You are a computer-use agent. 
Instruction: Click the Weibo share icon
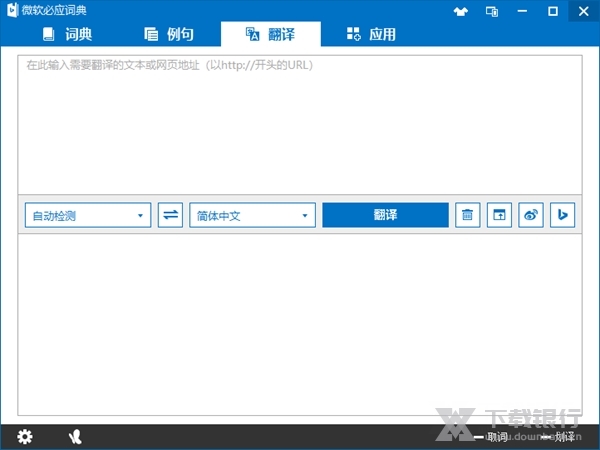click(531, 215)
